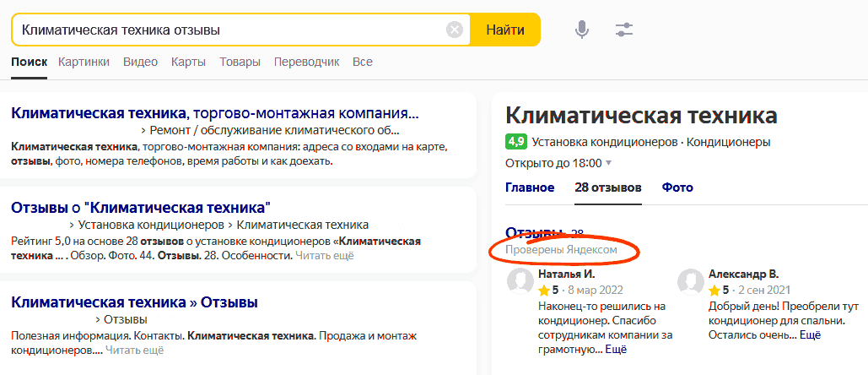
Task: Open the Отзывы о "Климатическая техника" result
Action: pos(141,209)
